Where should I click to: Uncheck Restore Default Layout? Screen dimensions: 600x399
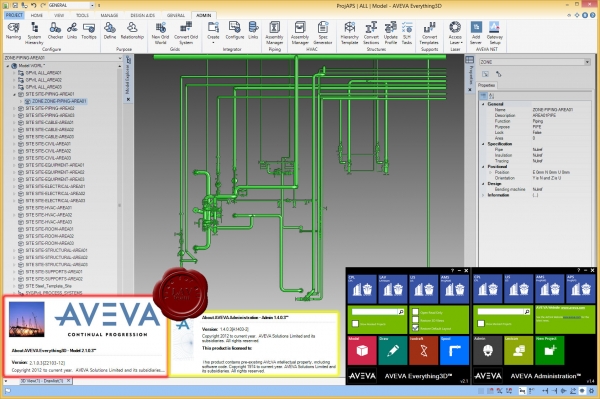(415, 328)
